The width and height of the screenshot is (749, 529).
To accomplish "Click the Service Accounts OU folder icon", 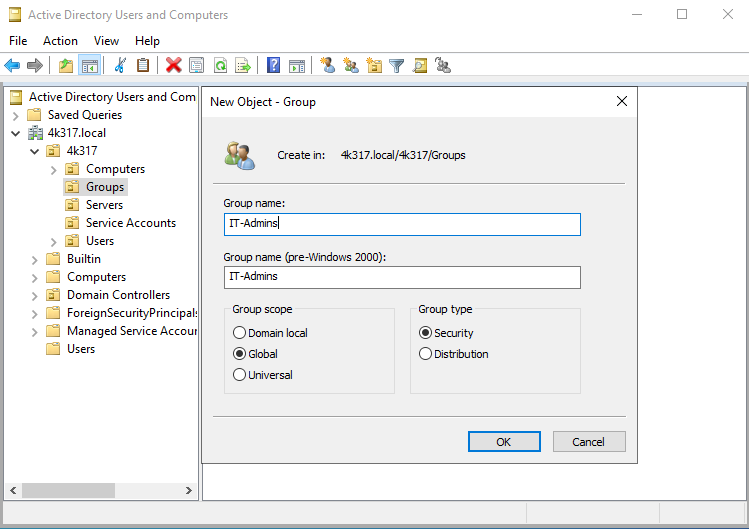I will 72,223.
